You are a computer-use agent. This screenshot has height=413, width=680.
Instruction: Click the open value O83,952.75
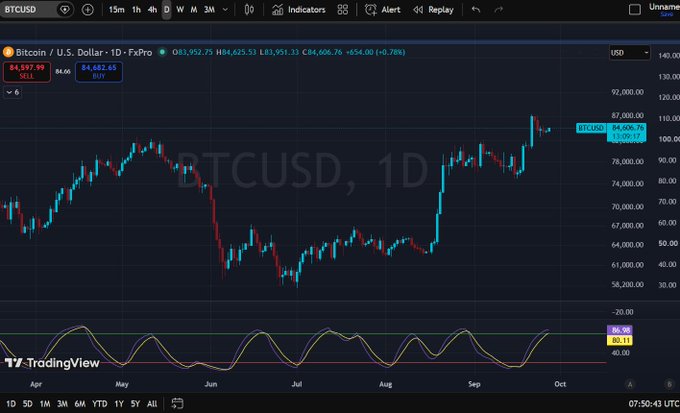click(193, 52)
